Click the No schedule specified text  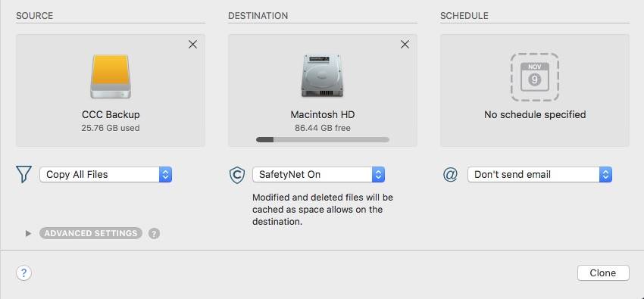535,114
